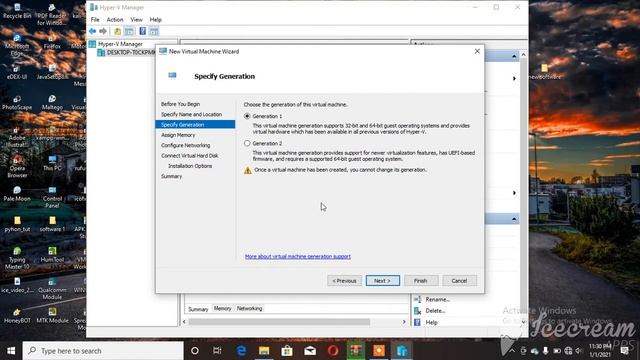Click the Actions pane scroll up arrow
The height and width of the screenshot is (360, 640).
[523, 55]
